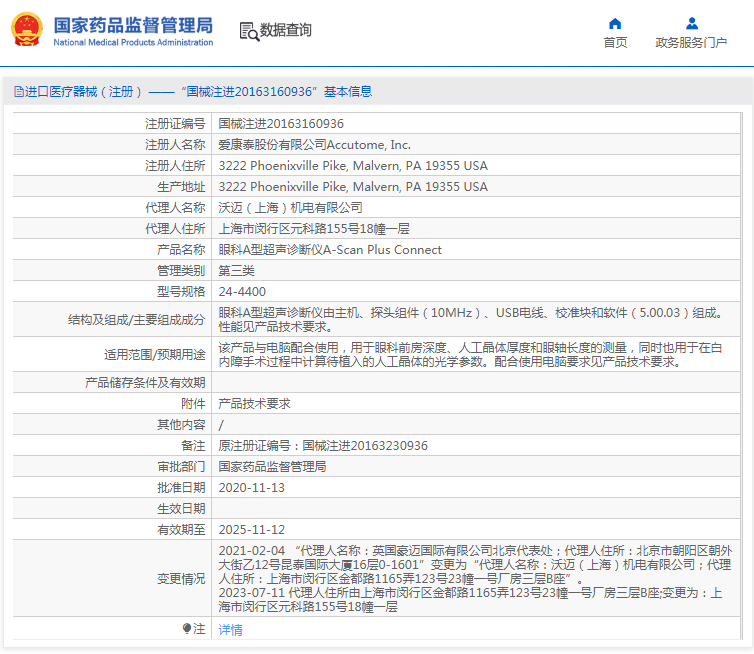Click 备注 row label

(x=193, y=446)
